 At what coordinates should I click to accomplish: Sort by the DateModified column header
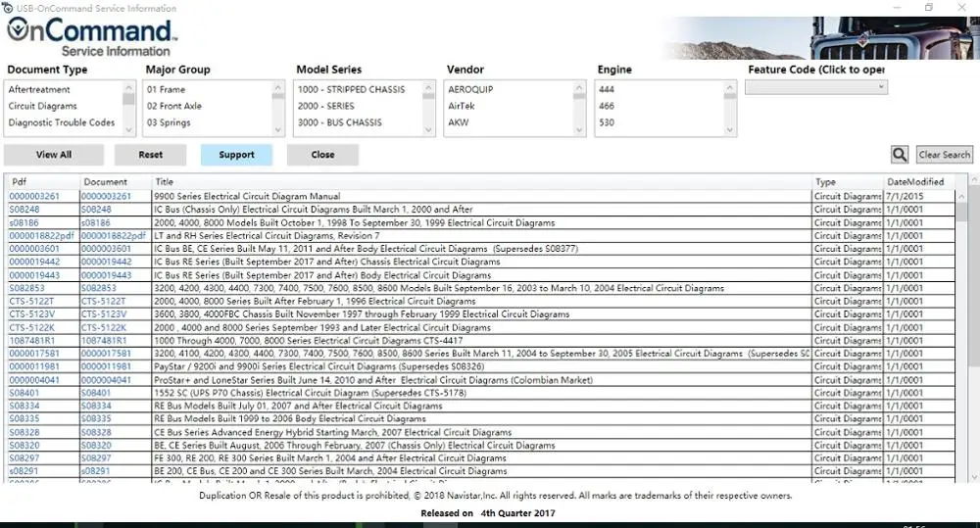915,182
